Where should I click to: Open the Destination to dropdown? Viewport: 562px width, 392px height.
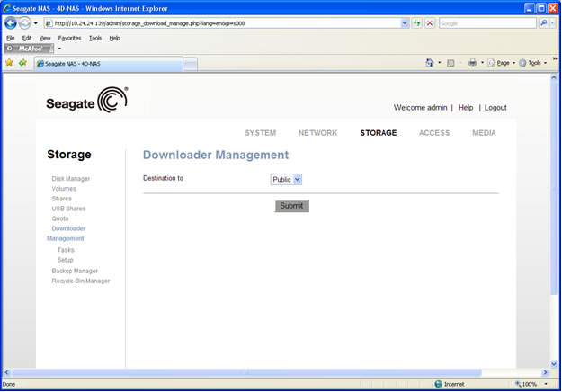287,179
